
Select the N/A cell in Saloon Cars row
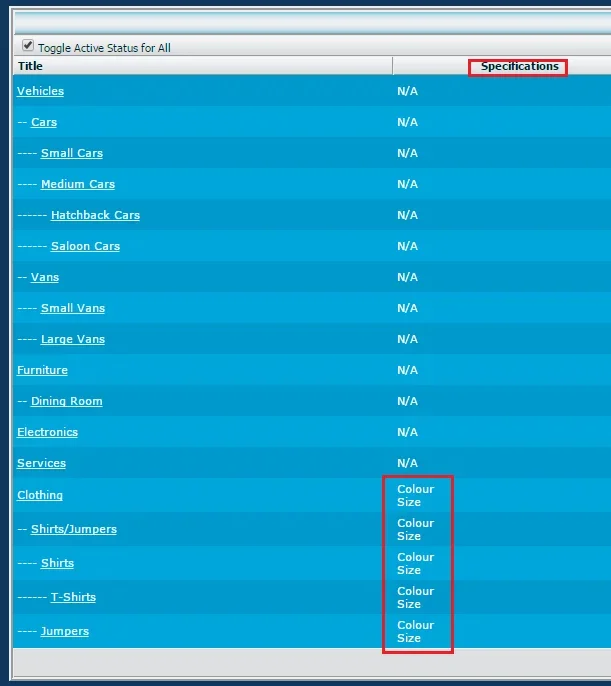407,246
